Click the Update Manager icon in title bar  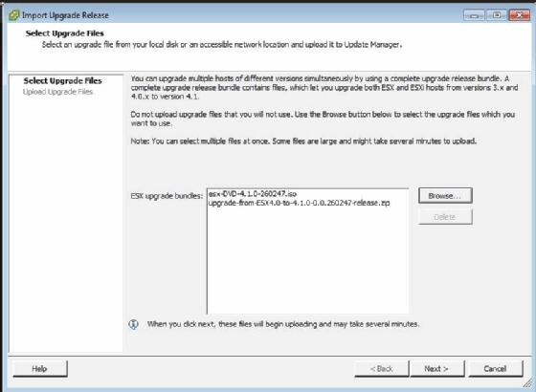point(14,15)
